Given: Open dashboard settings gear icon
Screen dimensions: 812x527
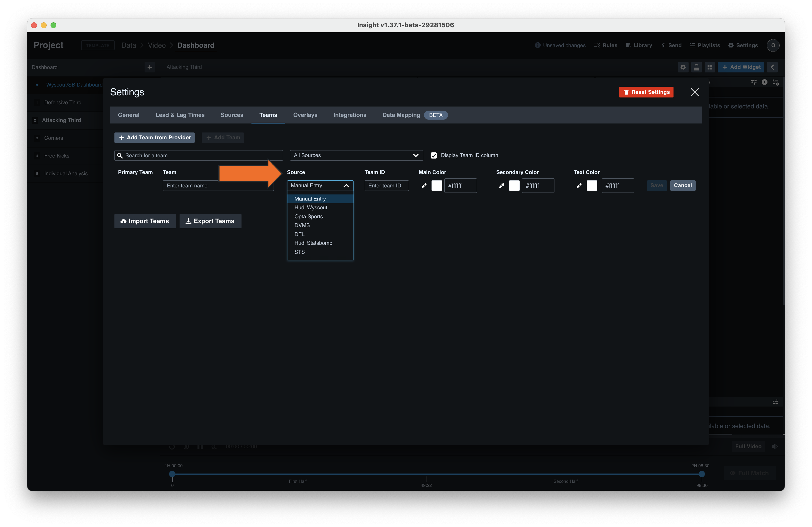Looking at the screenshot, I should (683, 67).
